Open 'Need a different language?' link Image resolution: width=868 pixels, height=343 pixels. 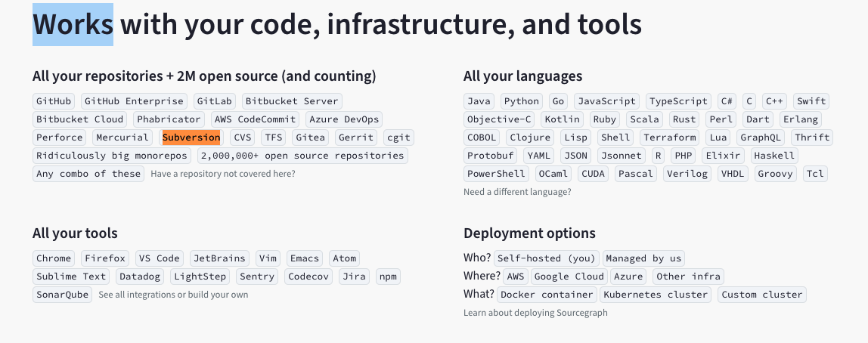point(517,192)
